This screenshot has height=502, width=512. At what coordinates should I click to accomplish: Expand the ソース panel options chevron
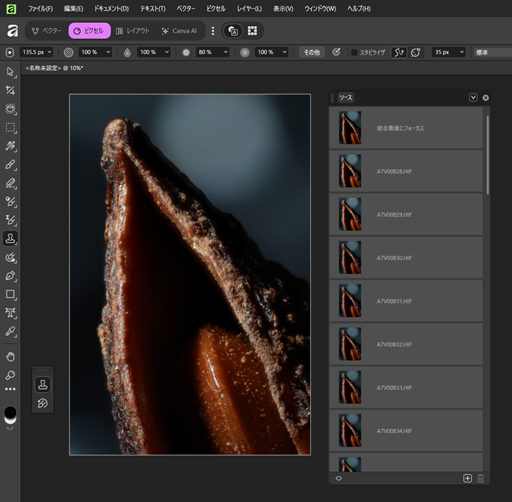(x=473, y=98)
